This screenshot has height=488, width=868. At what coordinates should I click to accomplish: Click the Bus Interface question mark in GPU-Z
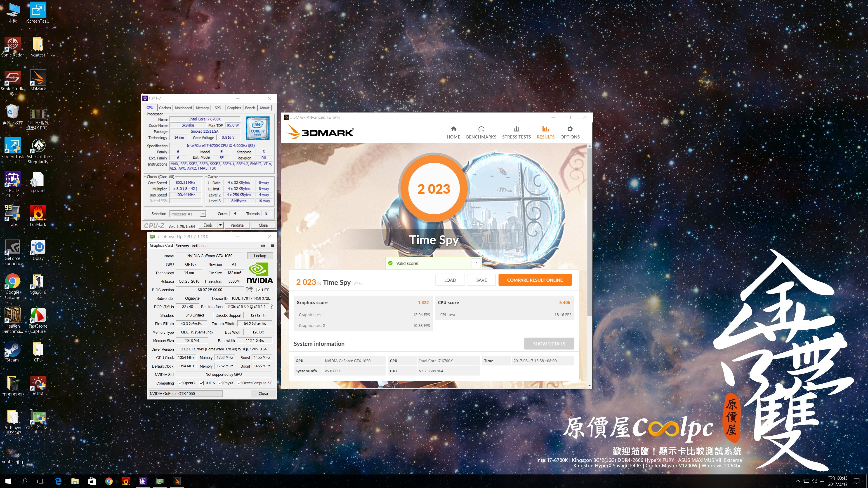(x=271, y=307)
